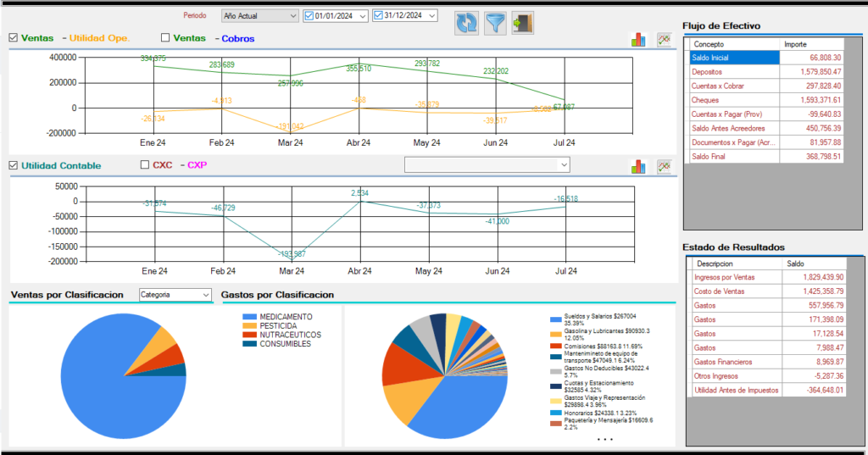The height and width of the screenshot is (455, 868).
Task: Click the Ingresos por Ventas row
Action: (733, 277)
